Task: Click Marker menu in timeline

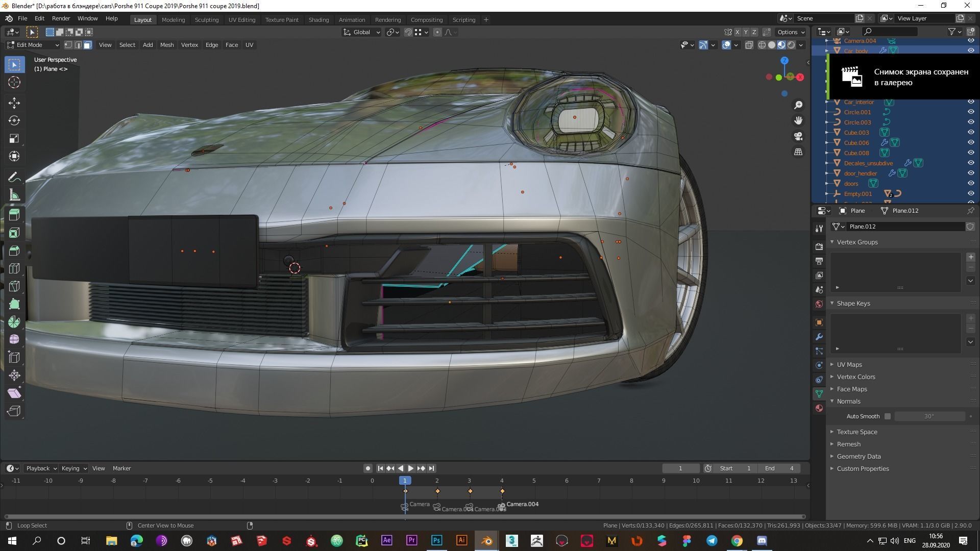Action: click(x=121, y=468)
